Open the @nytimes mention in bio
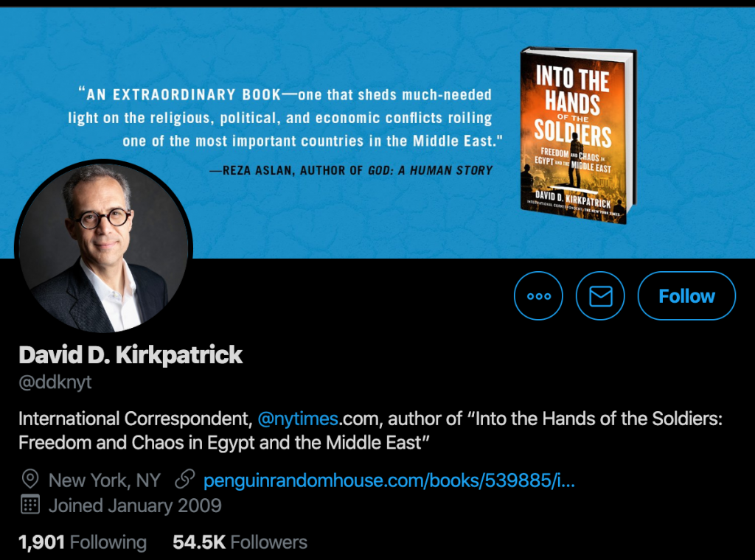The height and width of the screenshot is (560, 755). point(298,419)
